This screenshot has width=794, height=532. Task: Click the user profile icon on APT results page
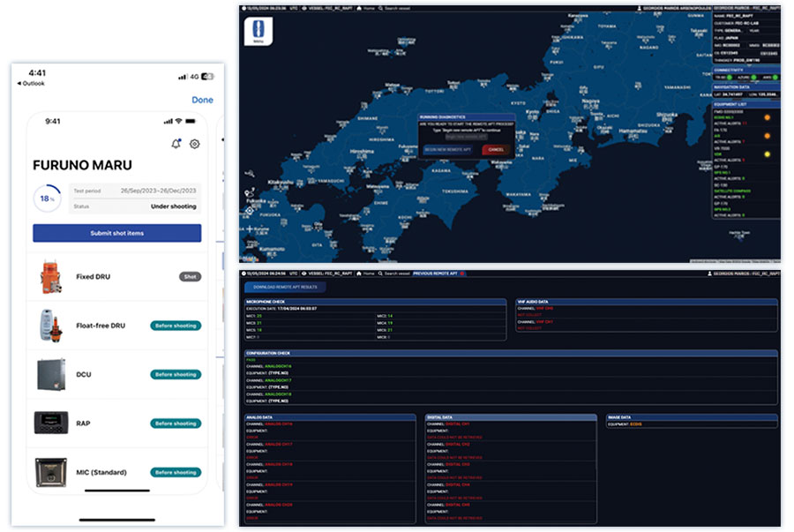[x=710, y=273]
